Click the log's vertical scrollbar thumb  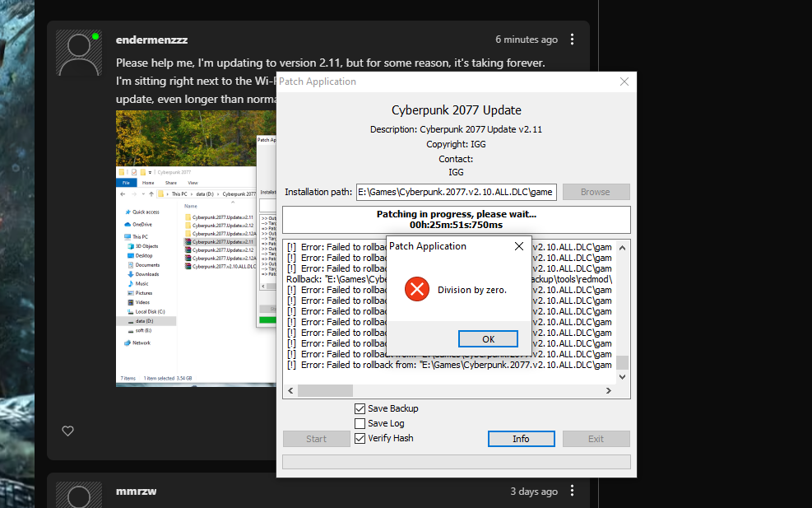pos(623,362)
